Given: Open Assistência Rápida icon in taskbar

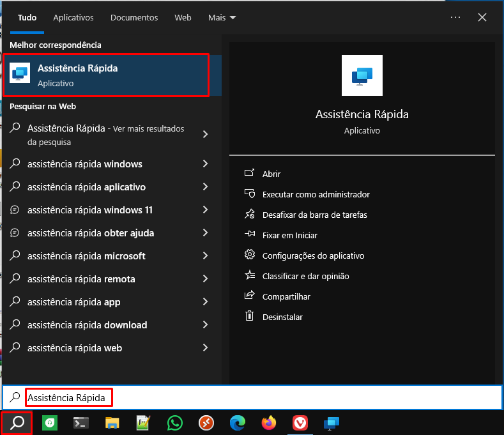Looking at the screenshot, I should [332, 423].
